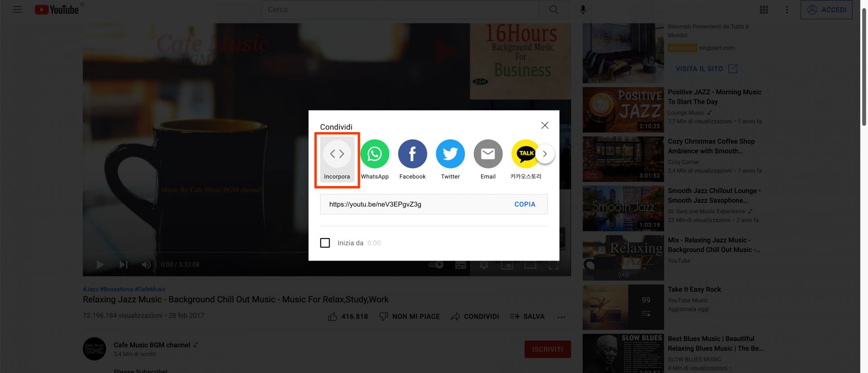Enter fullscreen mode
The image size is (868, 373).
coord(553,265)
